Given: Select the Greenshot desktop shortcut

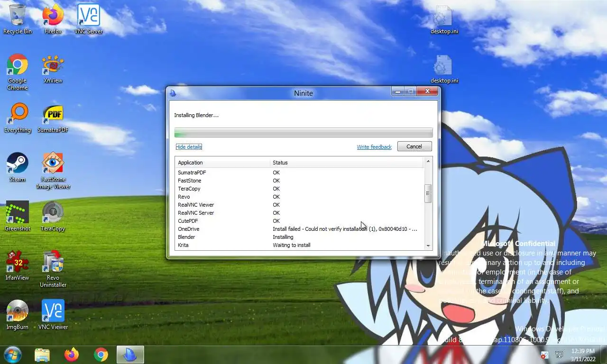Looking at the screenshot, I should (x=18, y=217).
